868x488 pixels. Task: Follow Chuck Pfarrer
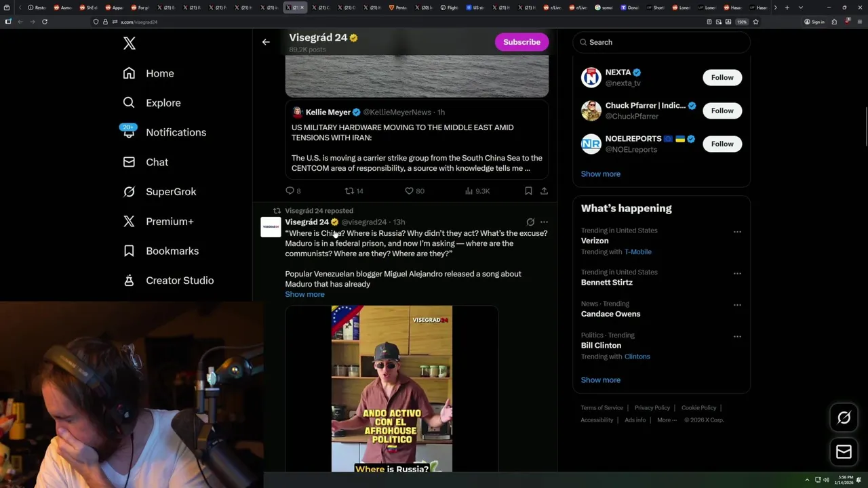click(722, 110)
